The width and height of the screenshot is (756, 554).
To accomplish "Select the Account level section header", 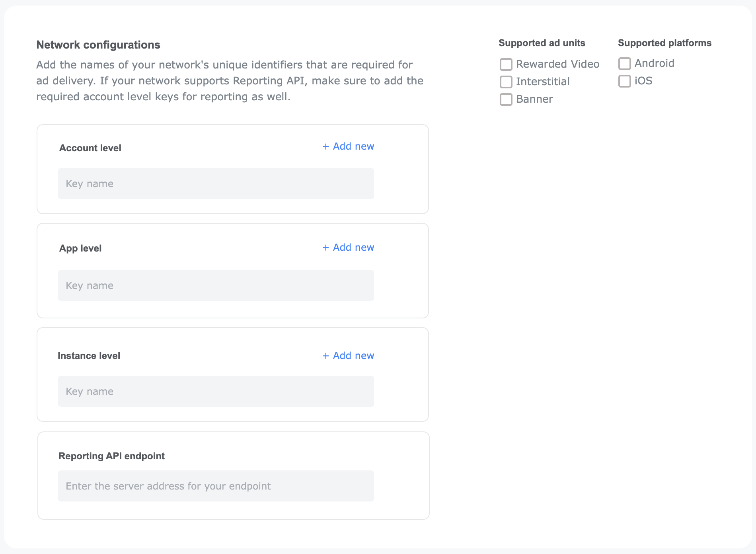I will 90,148.
